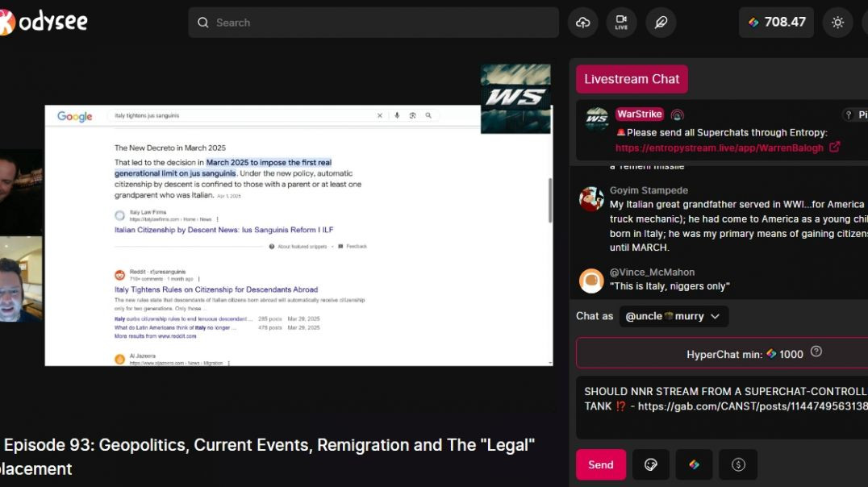This screenshot has width=868, height=487.
Task: Select the Livestream Chat tab
Action: 632,79
